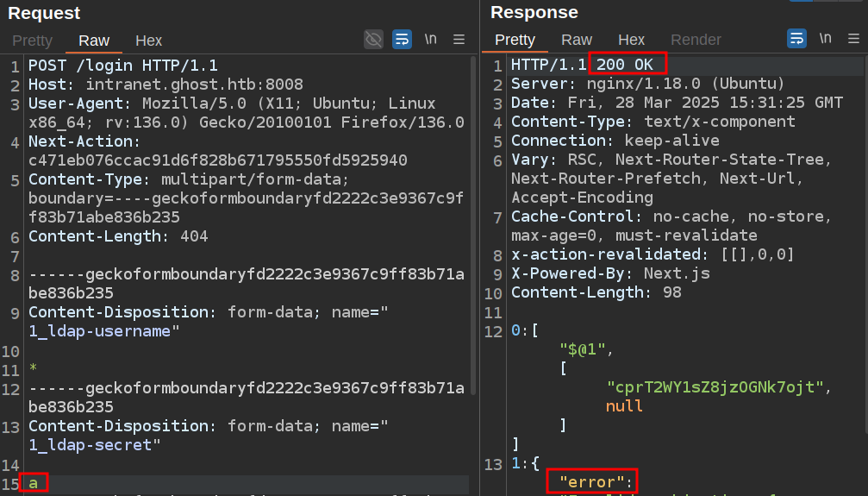Click the Next-Action header name in Request
This screenshot has height=496, width=868.
[81, 141]
